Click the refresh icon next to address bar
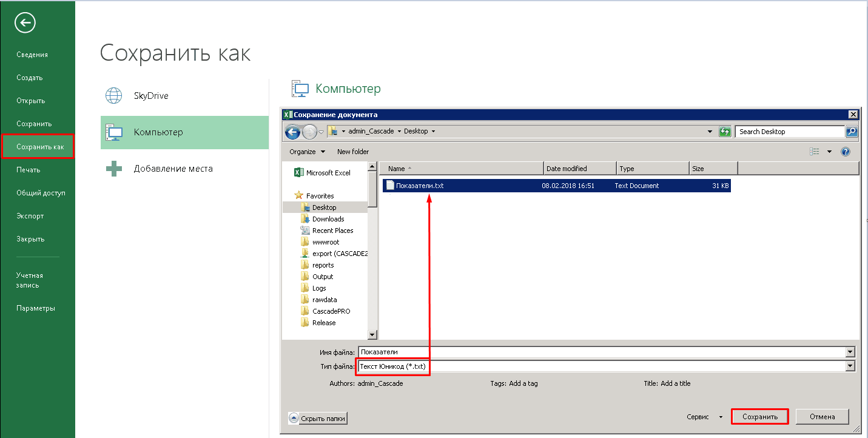 724,132
